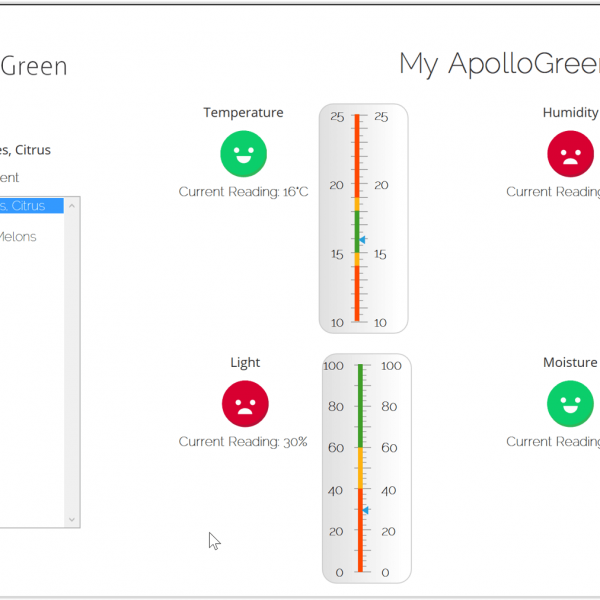Click the green happy face under Temperature
This screenshot has height=600, width=600.
pos(243,154)
